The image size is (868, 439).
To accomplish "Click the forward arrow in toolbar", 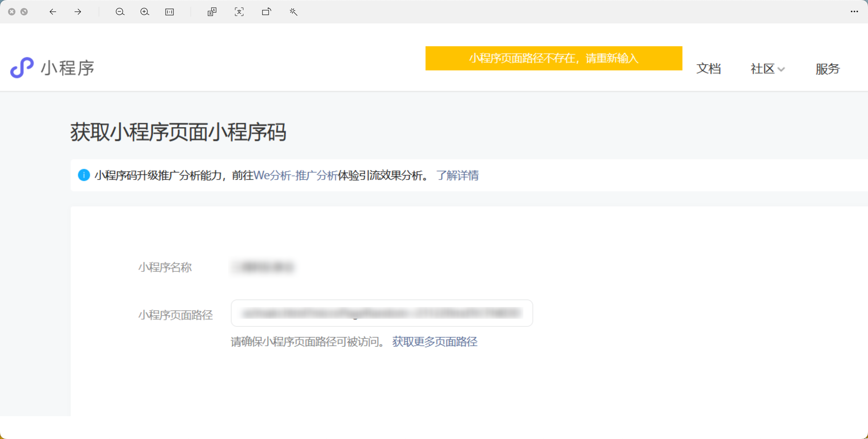I will tap(78, 12).
